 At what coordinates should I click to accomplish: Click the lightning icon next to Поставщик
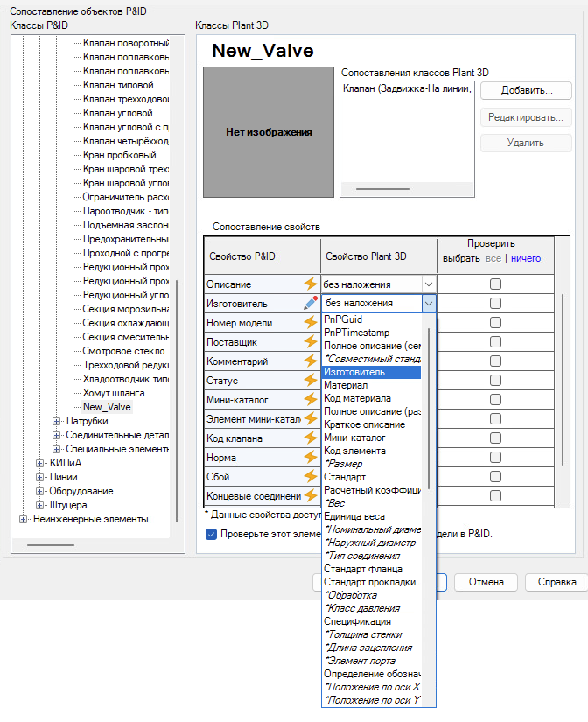tap(311, 341)
